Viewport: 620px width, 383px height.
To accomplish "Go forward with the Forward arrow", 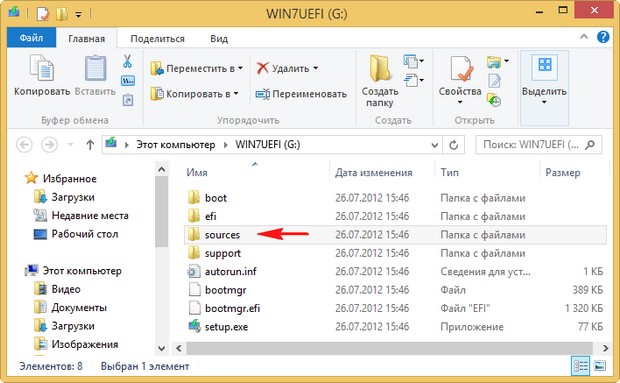I will pos(49,145).
